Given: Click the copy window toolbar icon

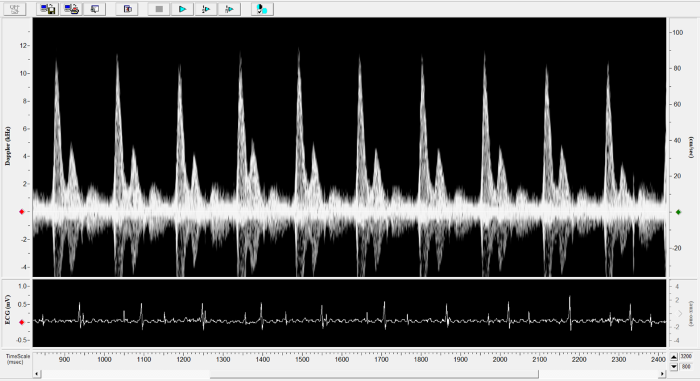Looking at the screenshot, I should click(95, 9).
